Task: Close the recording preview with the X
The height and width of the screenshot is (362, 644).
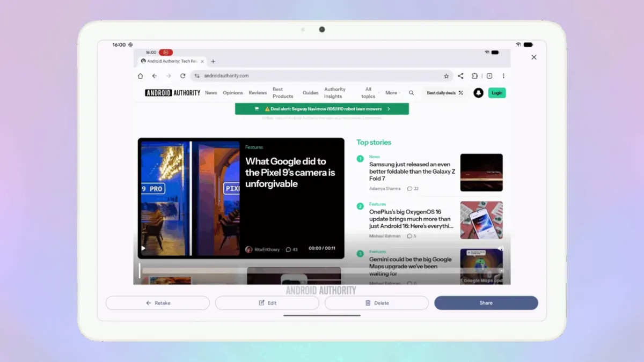Action: [x=533, y=57]
